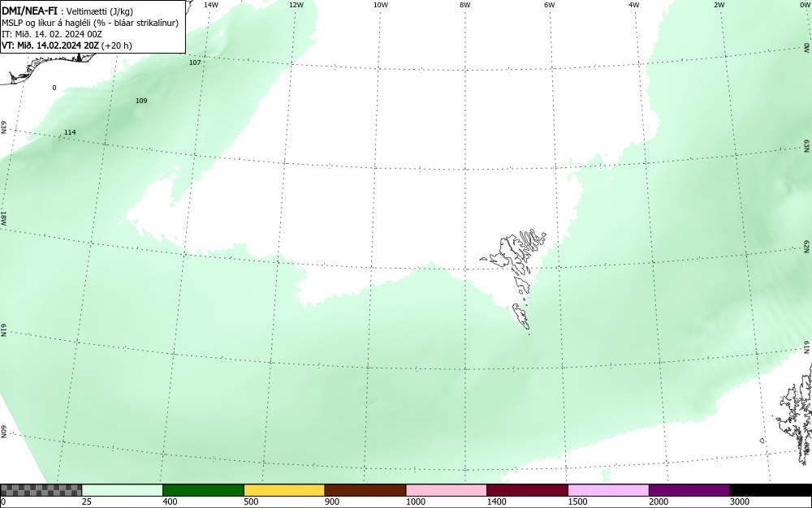812x508 pixels.
Task: Click the rotated "60N" latitude label
Action: point(3,432)
